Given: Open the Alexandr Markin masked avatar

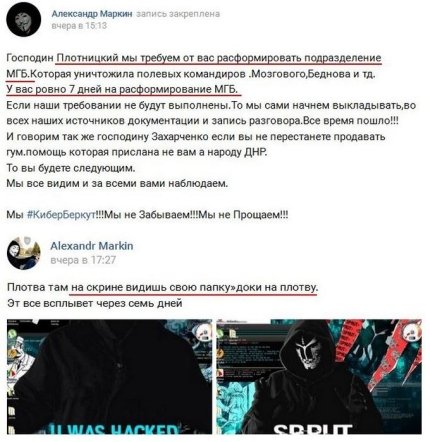Looking at the screenshot, I should point(23,253).
